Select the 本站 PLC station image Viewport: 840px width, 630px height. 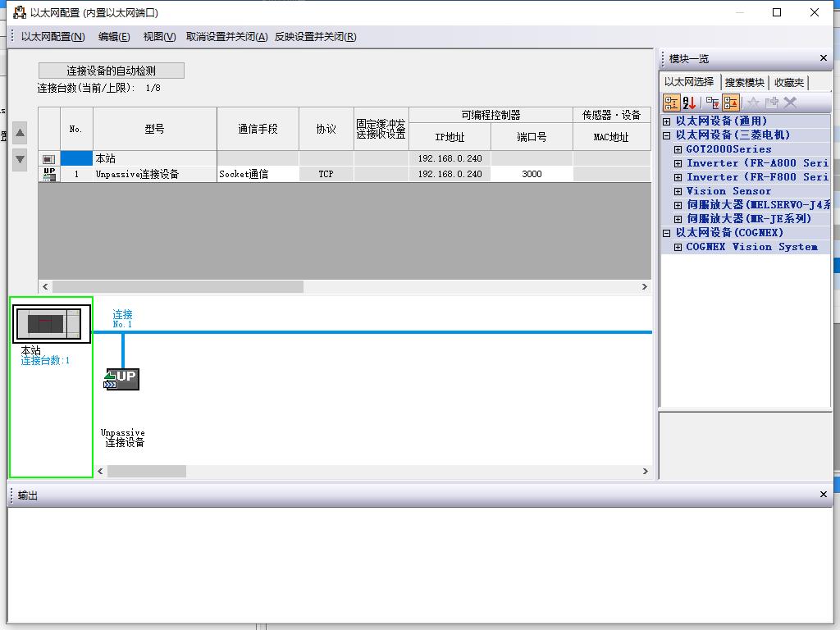pyautogui.click(x=52, y=323)
